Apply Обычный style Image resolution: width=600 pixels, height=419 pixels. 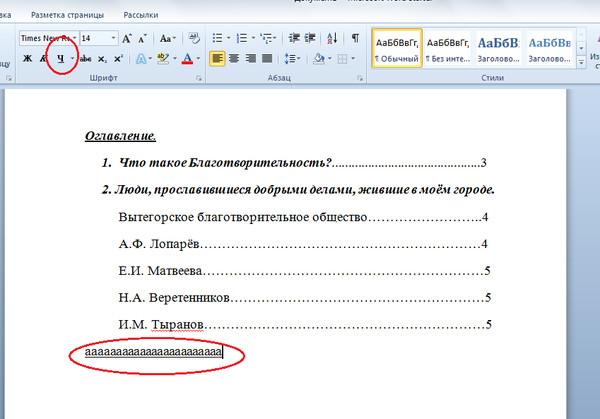point(397,48)
